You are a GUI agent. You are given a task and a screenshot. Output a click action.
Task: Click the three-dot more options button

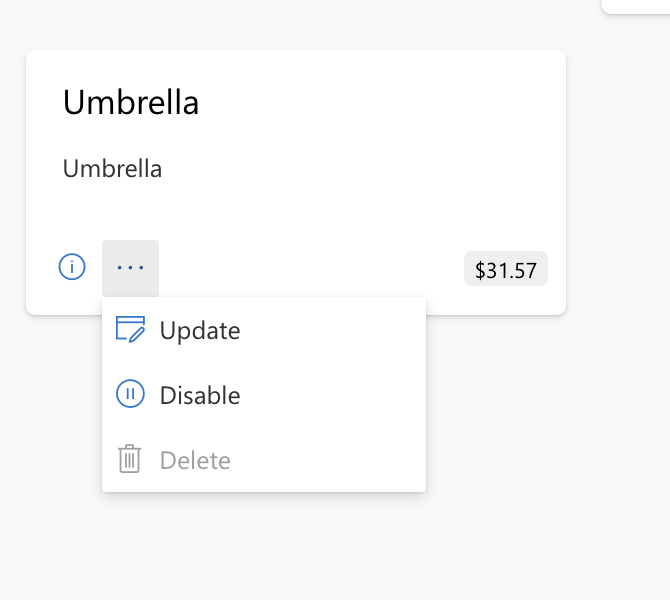click(x=130, y=268)
